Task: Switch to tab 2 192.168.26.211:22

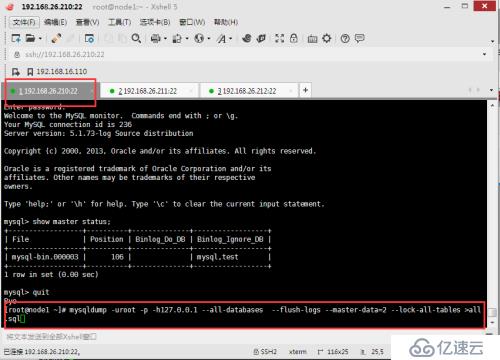Action: click(x=148, y=91)
